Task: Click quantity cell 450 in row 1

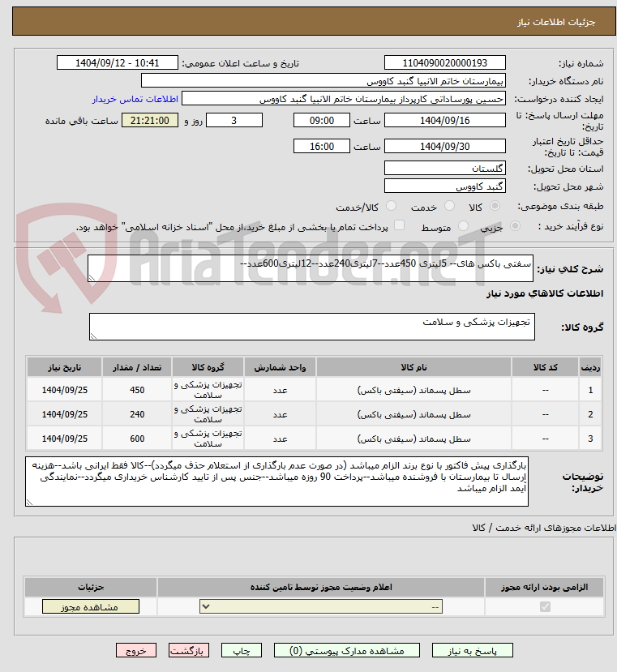Action: (137, 390)
